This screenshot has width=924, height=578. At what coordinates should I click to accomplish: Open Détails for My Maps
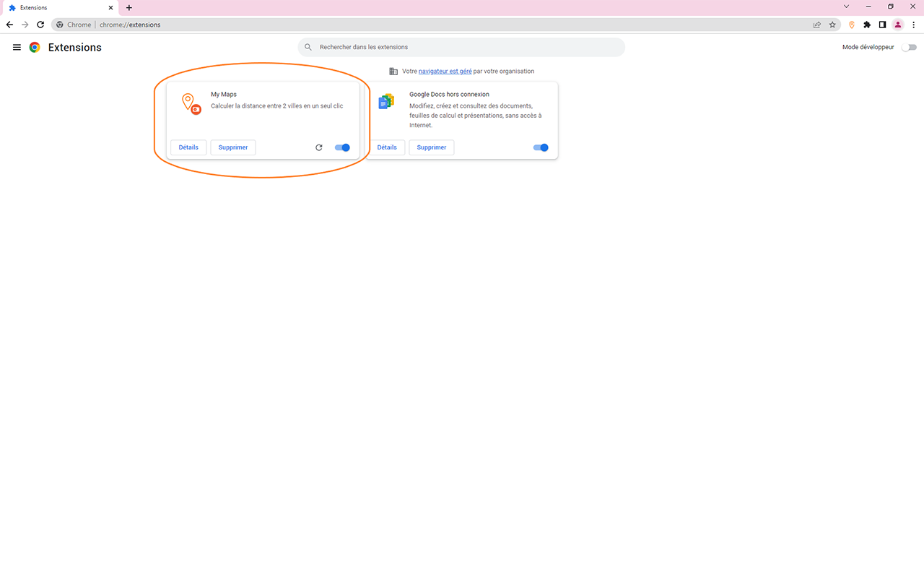click(188, 147)
